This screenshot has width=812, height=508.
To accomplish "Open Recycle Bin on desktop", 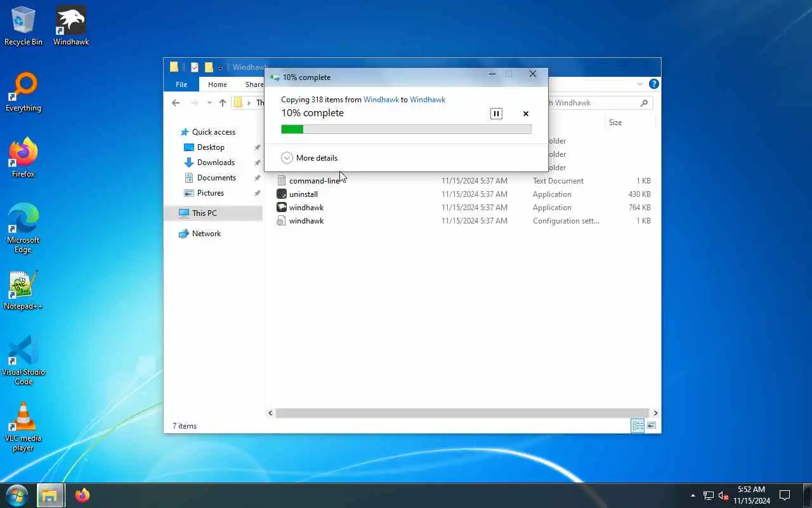I will tap(23, 26).
